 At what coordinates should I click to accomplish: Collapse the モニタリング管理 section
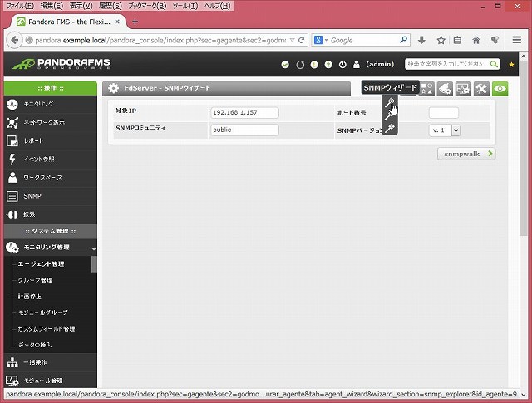point(51,248)
